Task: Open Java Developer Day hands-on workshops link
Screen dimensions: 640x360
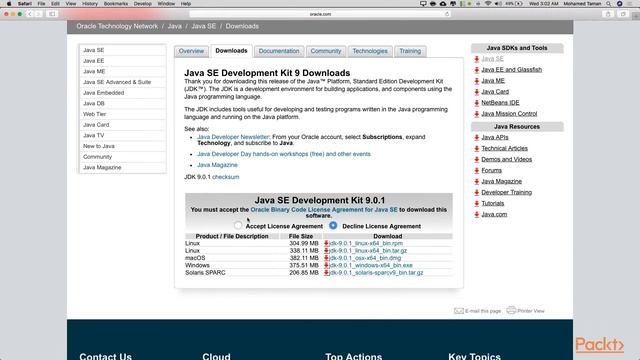Action: [x=284, y=154]
